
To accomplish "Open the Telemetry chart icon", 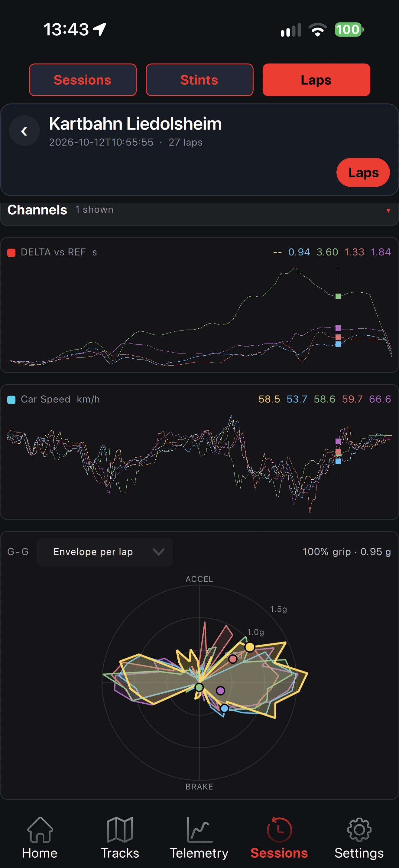I will point(199,830).
